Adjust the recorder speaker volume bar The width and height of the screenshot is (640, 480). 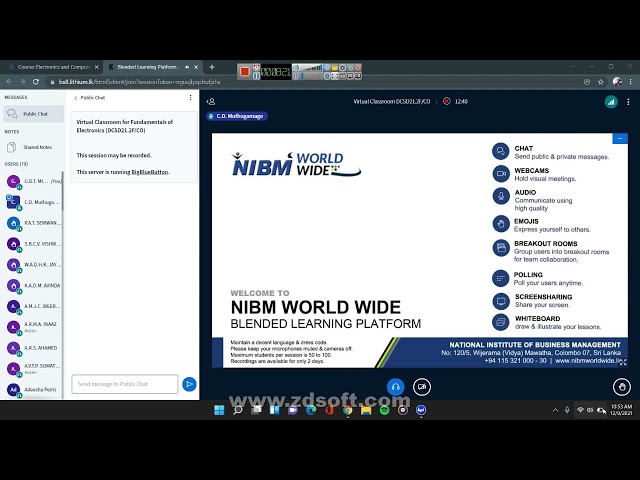click(312, 67)
